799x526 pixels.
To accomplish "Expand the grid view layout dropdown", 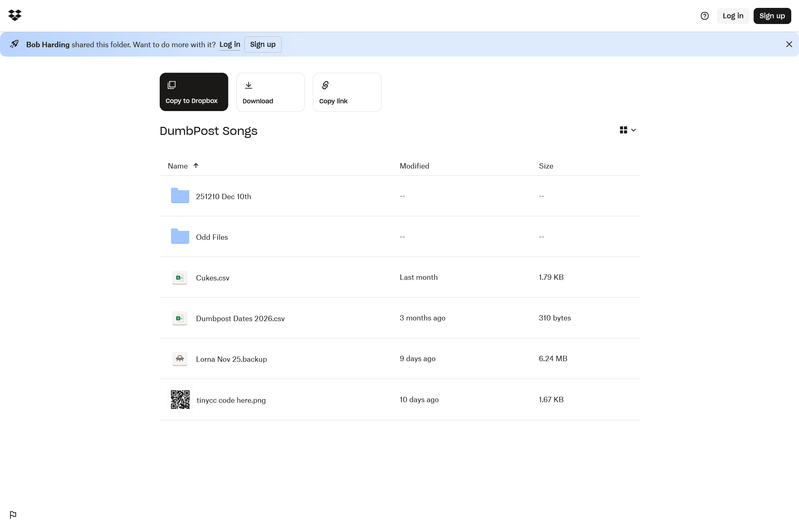I will [628, 130].
